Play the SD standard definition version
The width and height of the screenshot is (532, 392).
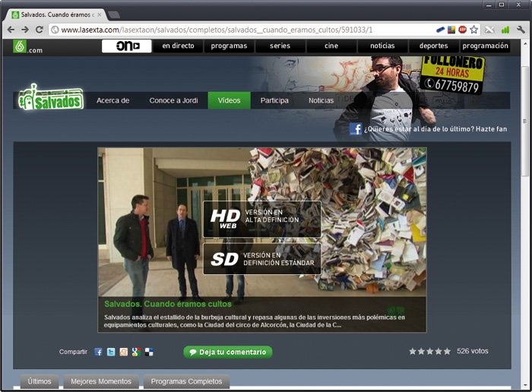click(262, 259)
